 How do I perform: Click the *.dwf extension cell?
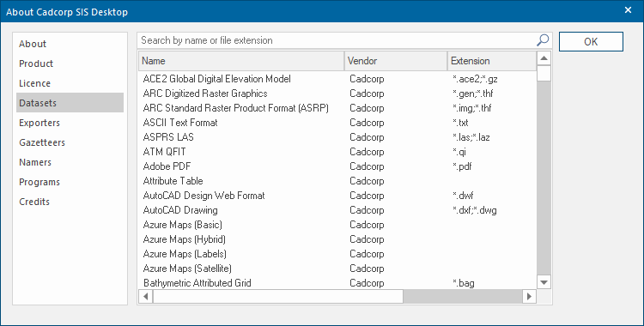pos(463,196)
